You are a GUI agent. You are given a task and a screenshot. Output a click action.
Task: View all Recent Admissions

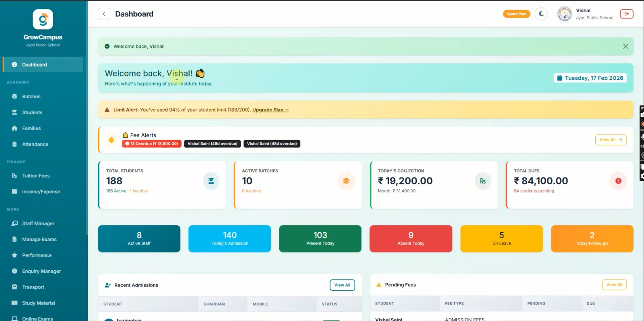point(342,285)
